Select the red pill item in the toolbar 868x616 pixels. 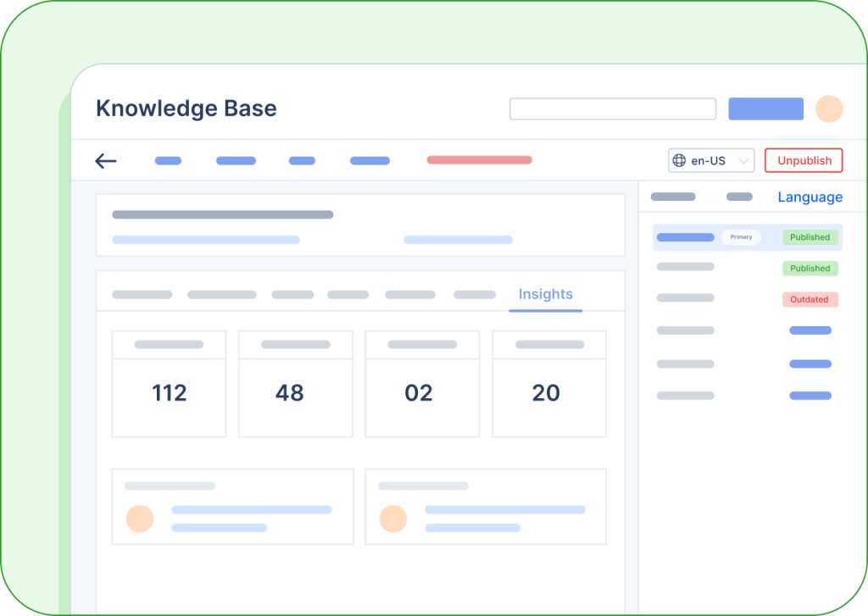tap(479, 159)
